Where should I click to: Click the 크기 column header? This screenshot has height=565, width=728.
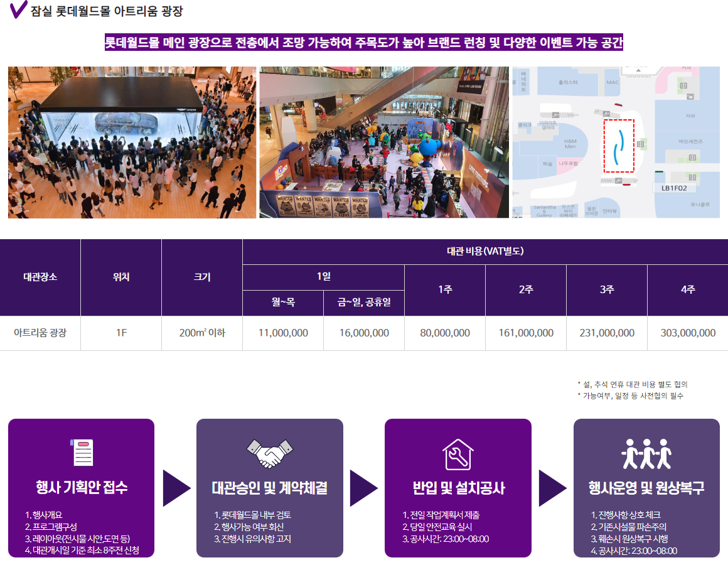[x=202, y=277]
